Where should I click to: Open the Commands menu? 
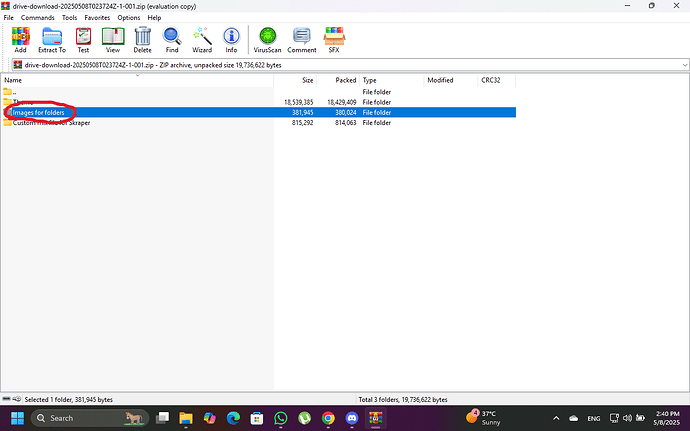click(x=38, y=18)
